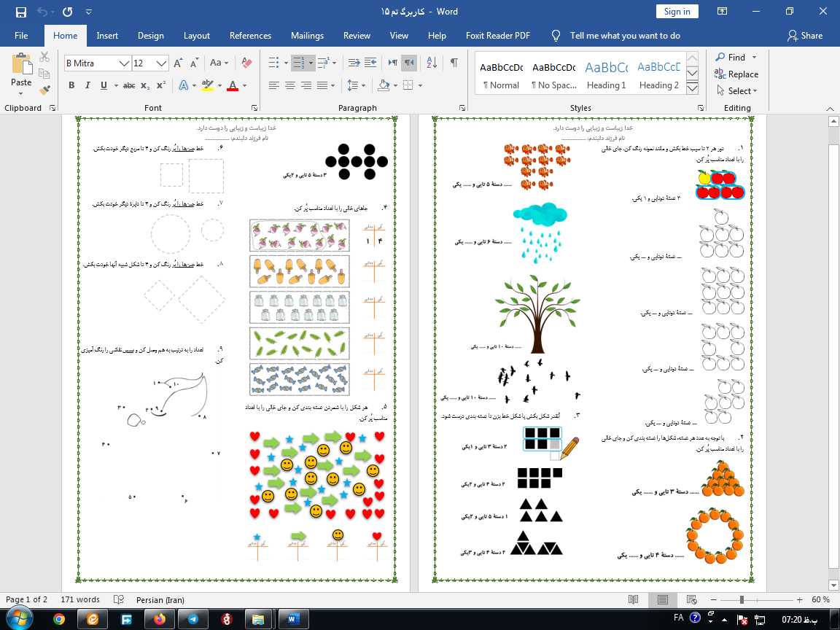Click the Clear All Formatting eraser icon
The image size is (840, 630).
[x=246, y=63]
